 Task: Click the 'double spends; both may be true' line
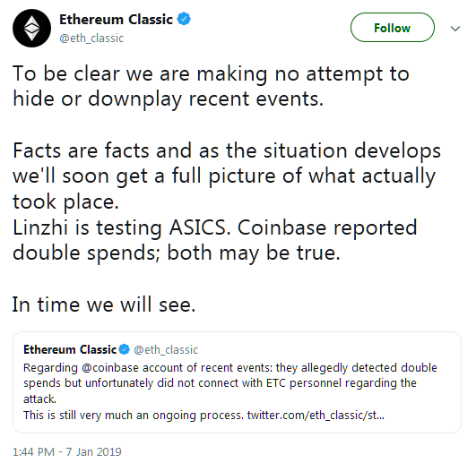click(176, 253)
